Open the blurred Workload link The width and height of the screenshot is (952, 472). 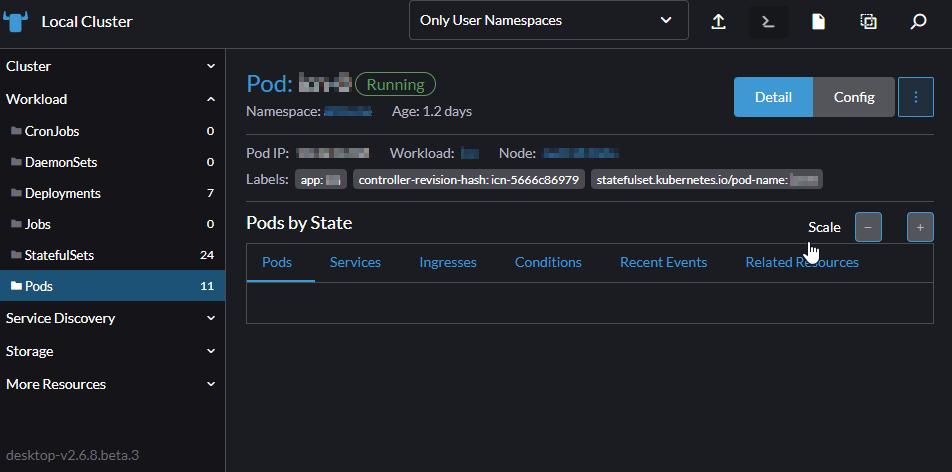[x=470, y=153]
